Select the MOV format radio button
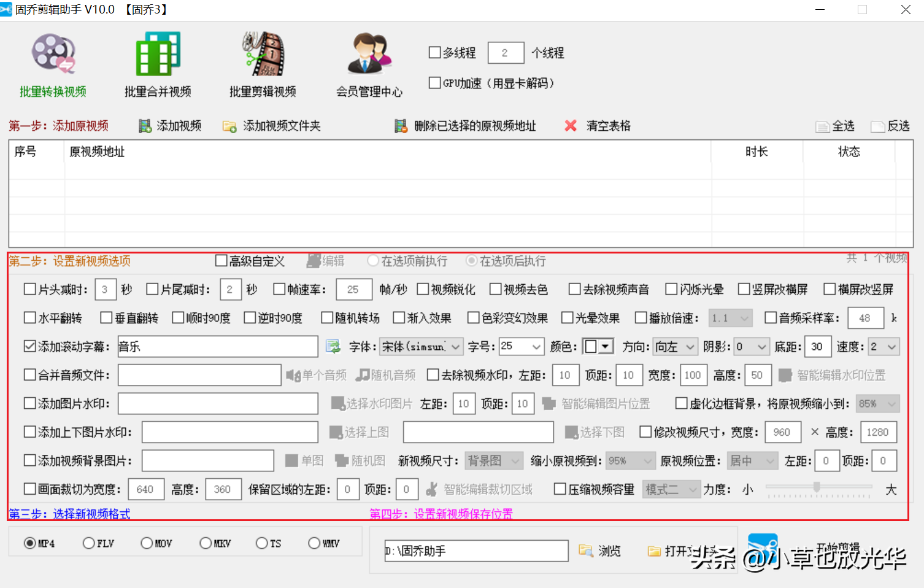924x588 pixels. (147, 543)
